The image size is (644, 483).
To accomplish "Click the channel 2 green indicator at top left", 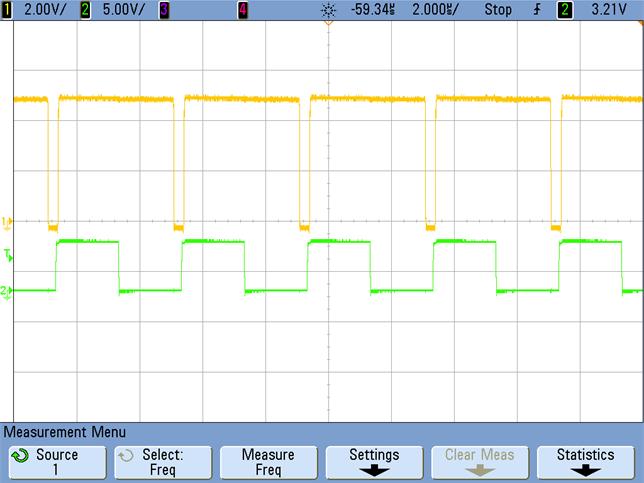I will pyautogui.click(x=85, y=9).
